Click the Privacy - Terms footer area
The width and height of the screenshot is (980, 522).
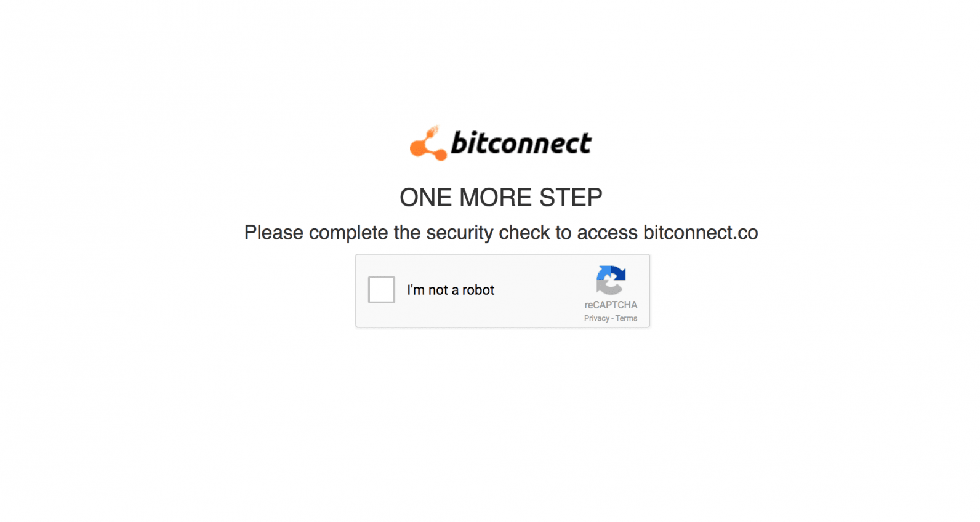[x=610, y=318]
